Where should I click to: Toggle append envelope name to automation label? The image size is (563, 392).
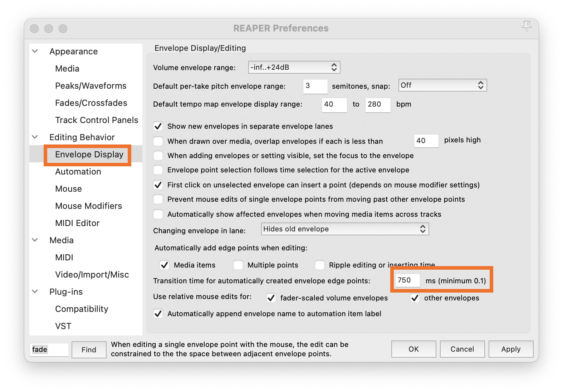158,314
